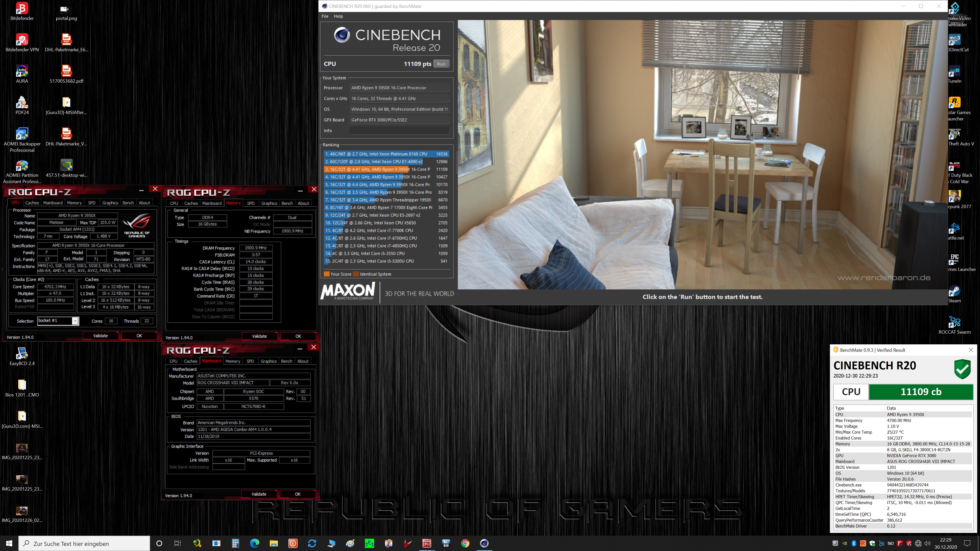Open File Explorer from the taskbar
Viewport: 980px width, 551px height.
click(274, 543)
